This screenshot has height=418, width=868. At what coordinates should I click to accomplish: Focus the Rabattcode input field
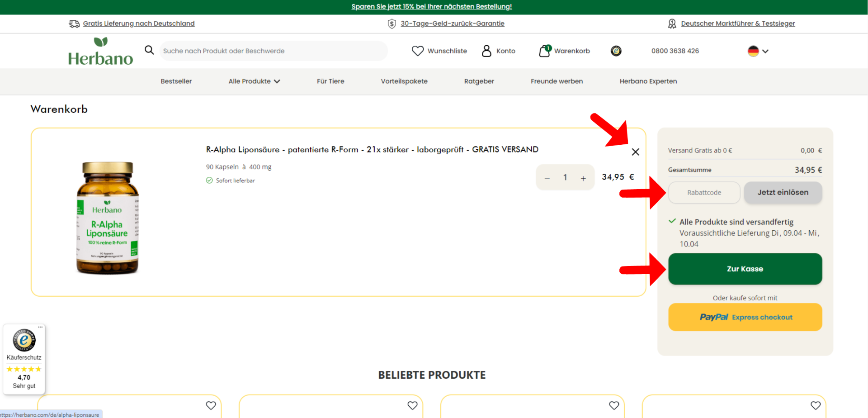coord(704,193)
